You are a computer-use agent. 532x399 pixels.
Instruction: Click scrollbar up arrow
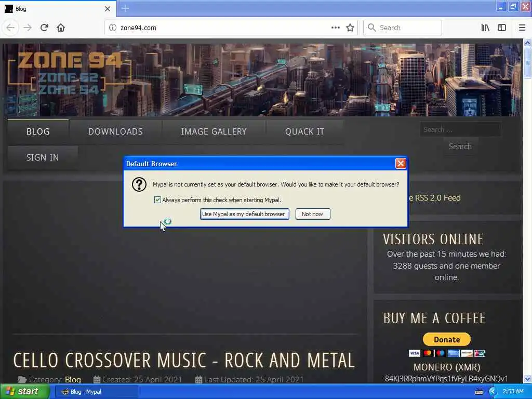527,43
